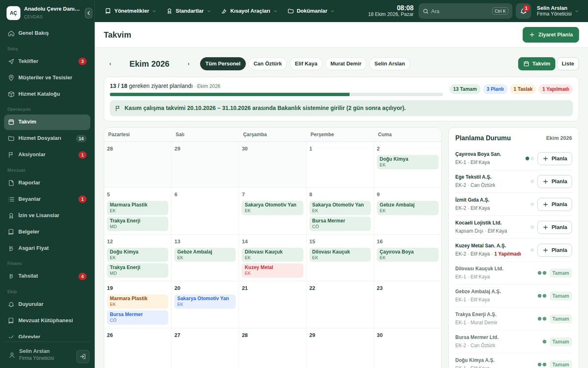This screenshot has width=588, height=368.
Task: Click Planla for Ege Tekstil A.Ş.
Action: point(555,182)
